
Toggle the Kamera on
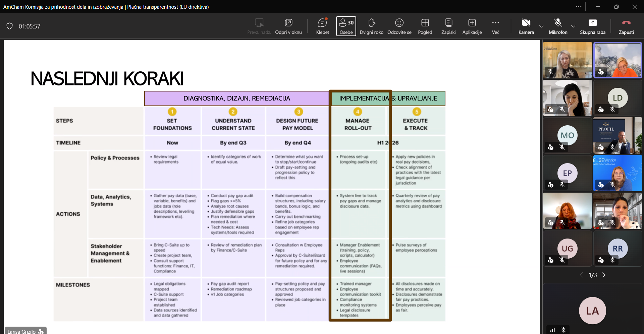[526, 26]
